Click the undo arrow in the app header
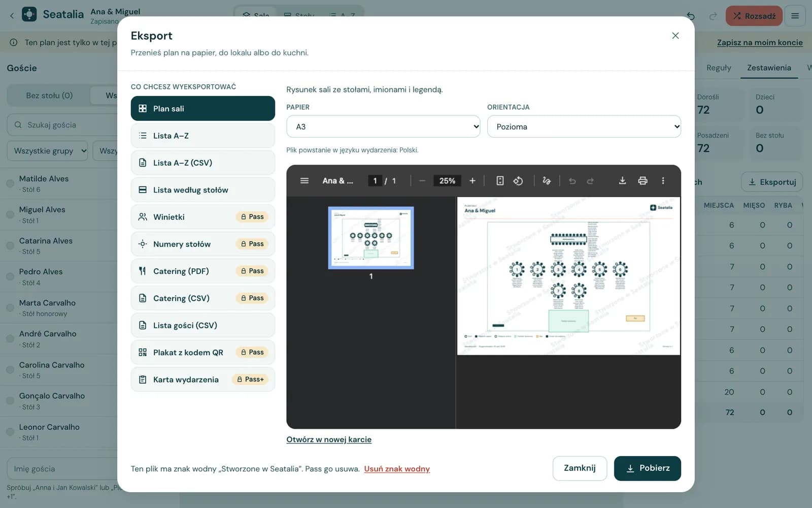 click(691, 16)
